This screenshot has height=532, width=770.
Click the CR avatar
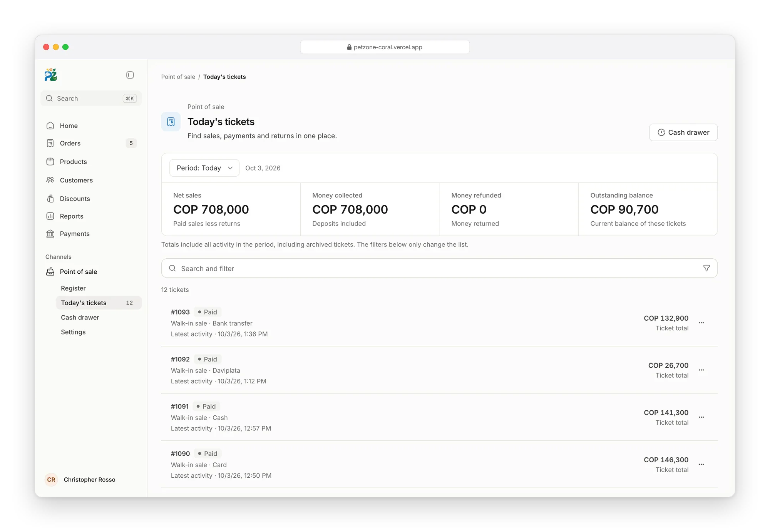(51, 480)
